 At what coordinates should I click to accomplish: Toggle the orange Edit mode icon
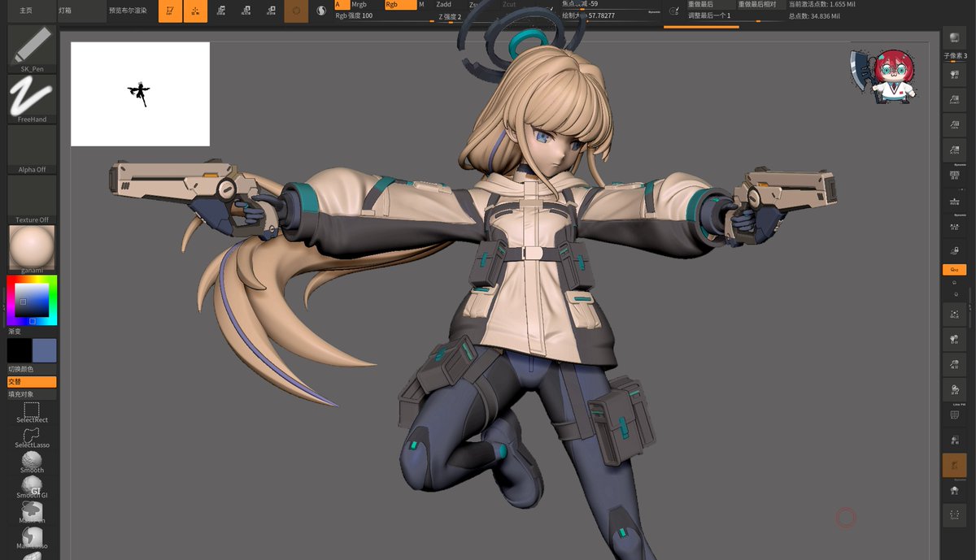pyautogui.click(x=170, y=11)
